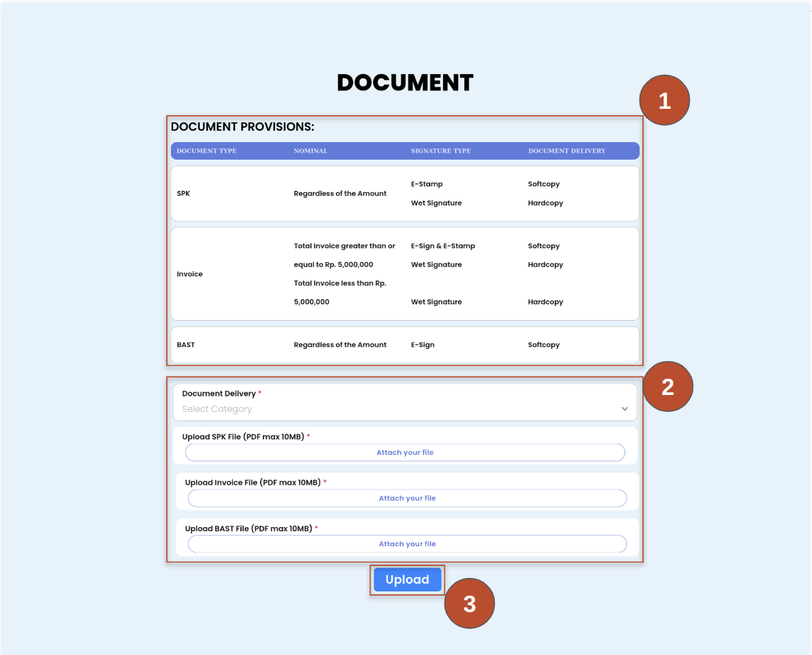Attach a file for the SPK upload

[x=405, y=452]
